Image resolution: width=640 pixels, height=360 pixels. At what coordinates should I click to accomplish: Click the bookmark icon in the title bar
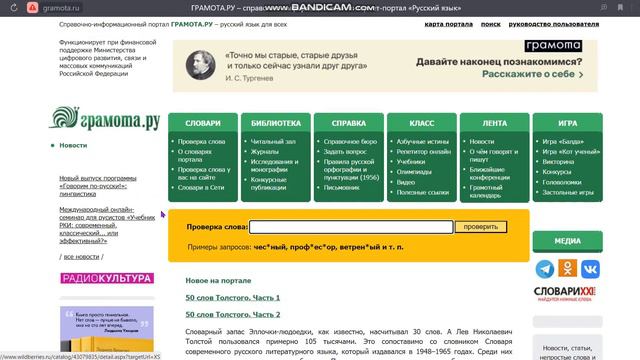click(620, 7)
